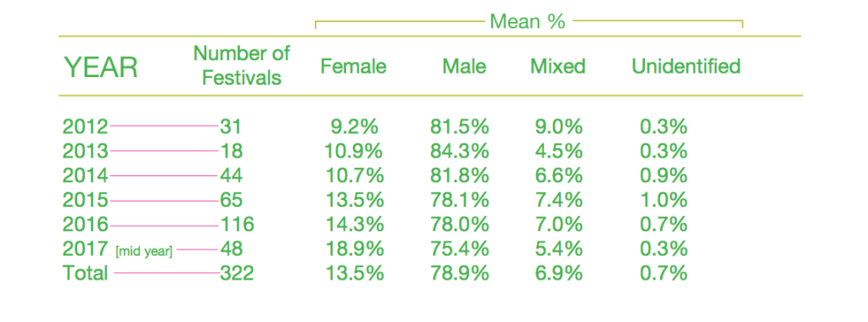
Task: Click the 9.0% mixed value for 2012
Action: pyautogui.click(x=556, y=127)
